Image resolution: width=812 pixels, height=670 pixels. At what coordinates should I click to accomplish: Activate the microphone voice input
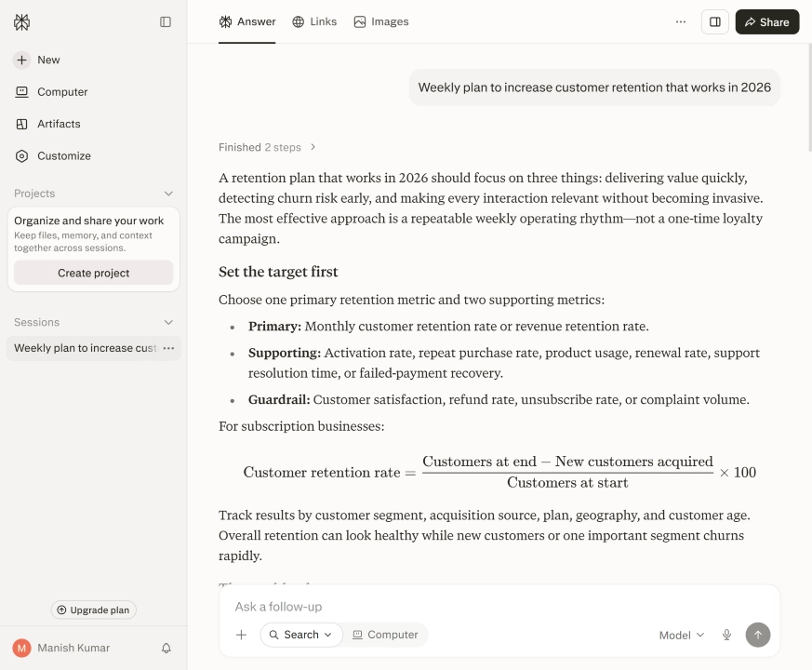[727, 636]
